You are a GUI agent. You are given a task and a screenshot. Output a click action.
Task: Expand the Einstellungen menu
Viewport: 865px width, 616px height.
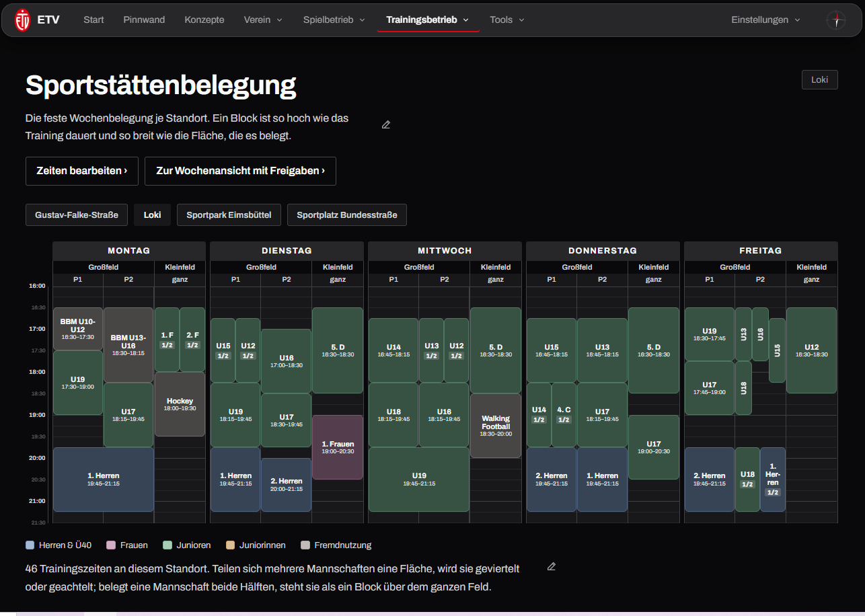click(765, 20)
